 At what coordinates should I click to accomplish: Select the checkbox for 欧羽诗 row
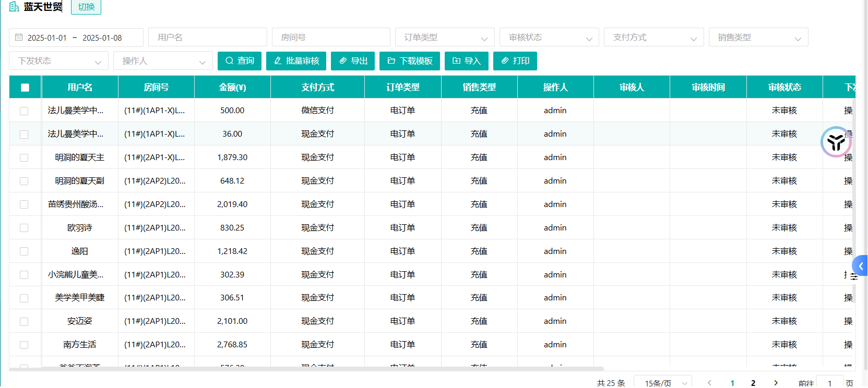pos(24,228)
